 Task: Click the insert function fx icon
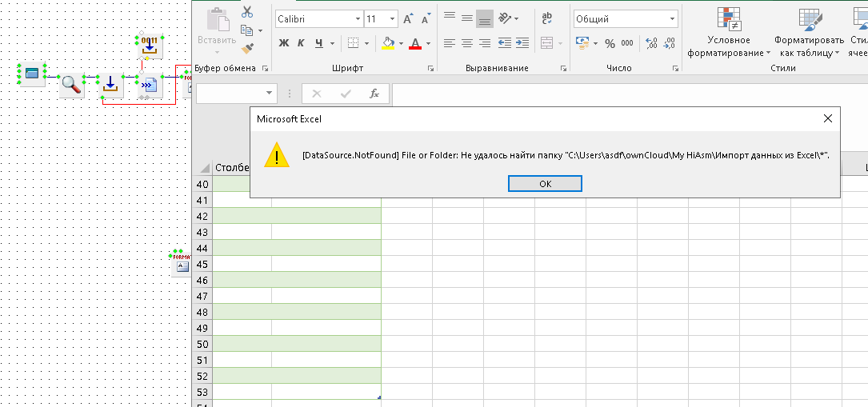[x=374, y=94]
